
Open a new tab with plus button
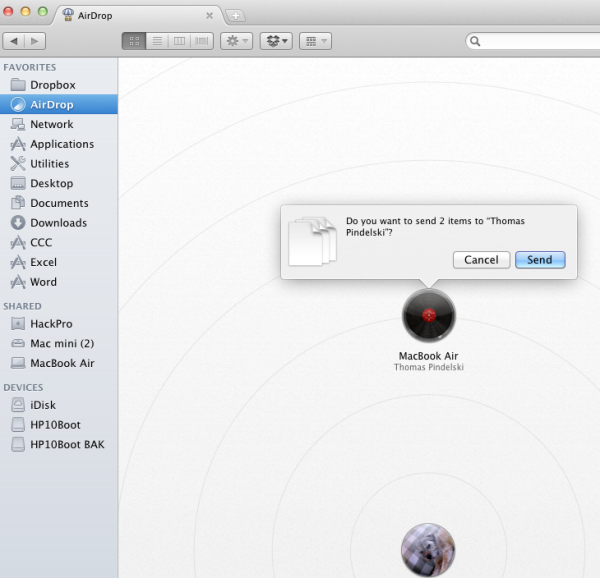tap(235, 16)
